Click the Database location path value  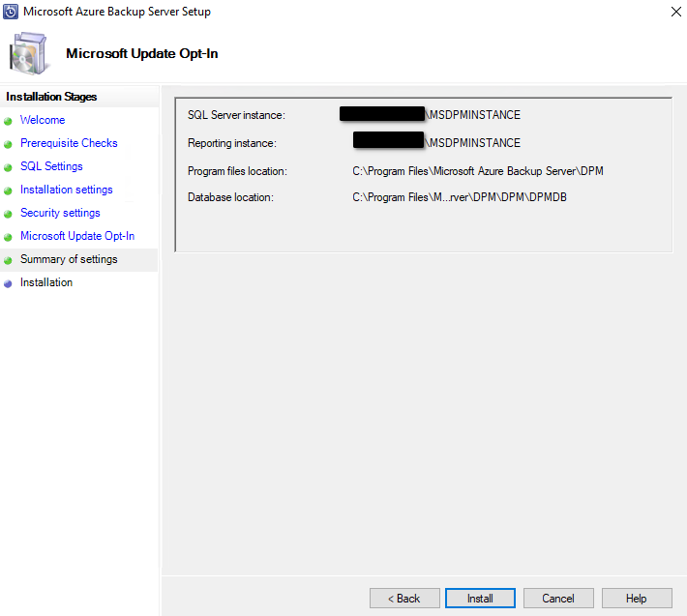tap(460, 197)
